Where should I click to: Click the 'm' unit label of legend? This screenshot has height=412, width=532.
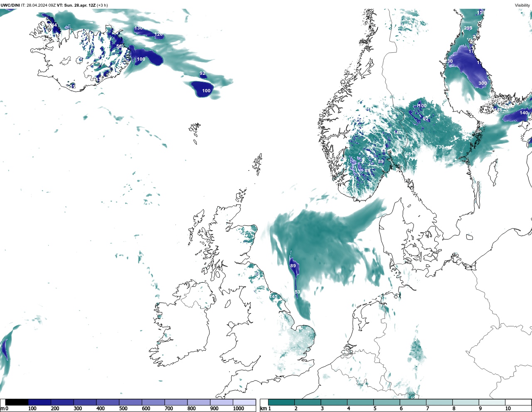click(x=2, y=409)
